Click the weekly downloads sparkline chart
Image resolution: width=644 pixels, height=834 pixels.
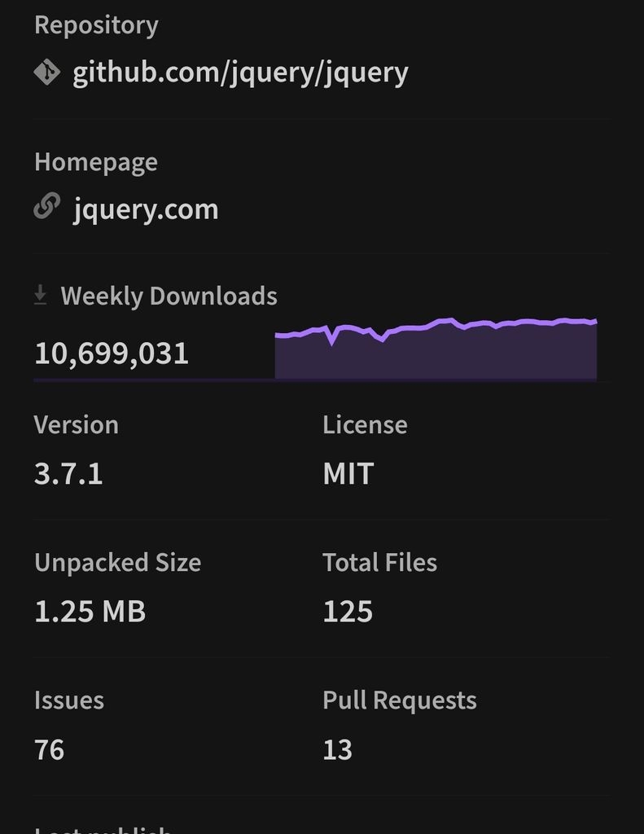[436, 349]
